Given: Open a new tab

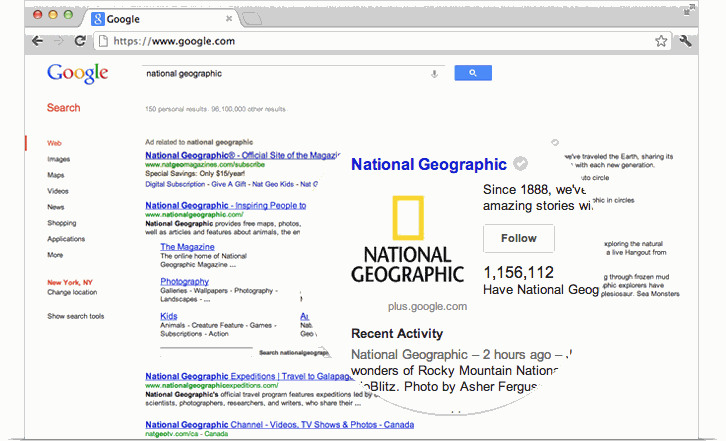Looking at the screenshot, I should tap(251, 19).
